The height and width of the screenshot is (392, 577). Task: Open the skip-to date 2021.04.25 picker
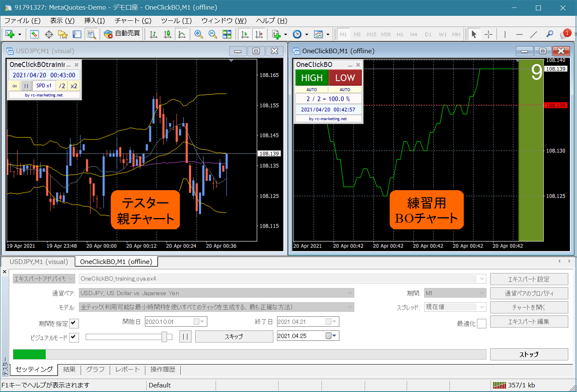tap(331, 336)
